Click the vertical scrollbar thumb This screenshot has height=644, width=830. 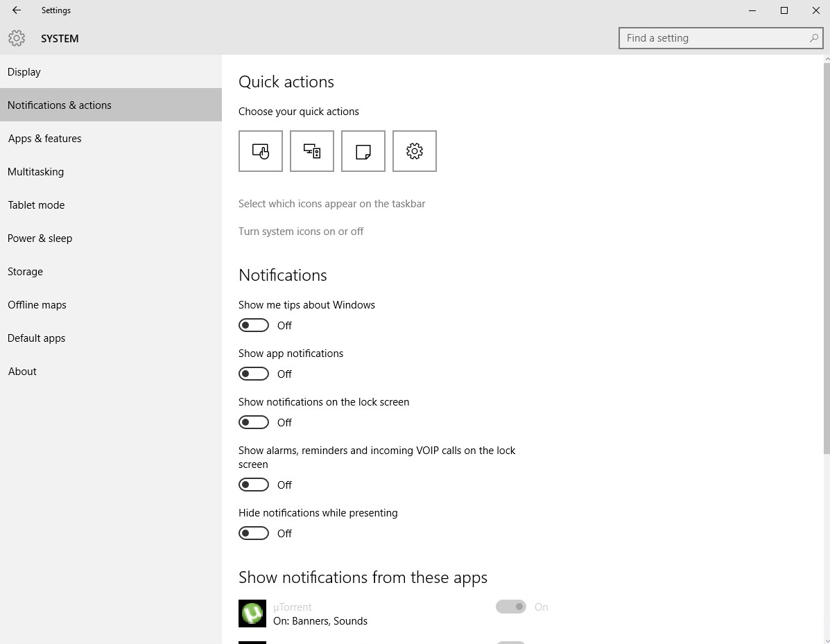(x=827, y=259)
